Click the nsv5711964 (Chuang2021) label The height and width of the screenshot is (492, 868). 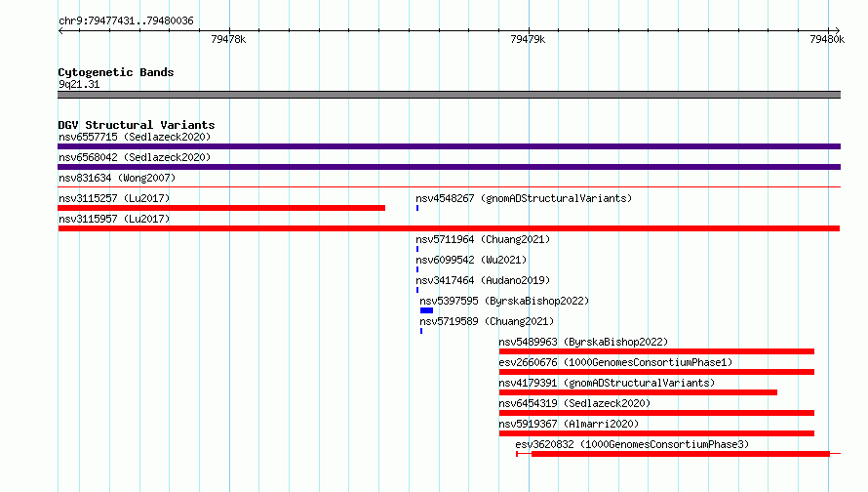tap(483, 239)
